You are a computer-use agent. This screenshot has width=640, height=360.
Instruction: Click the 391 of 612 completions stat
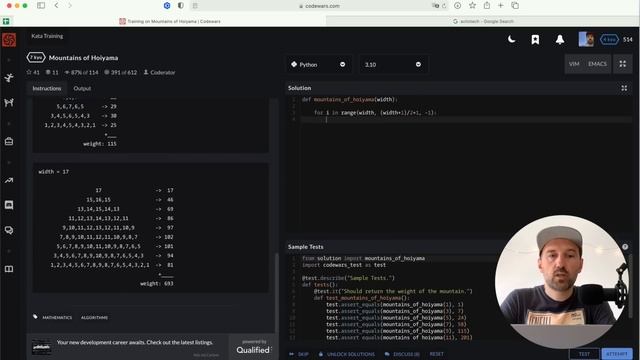pyautogui.click(x=120, y=72)
